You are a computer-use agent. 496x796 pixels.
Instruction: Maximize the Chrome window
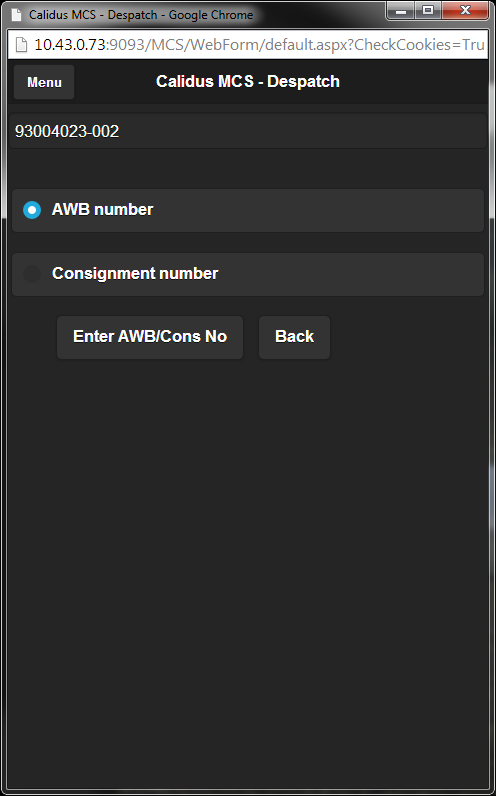coord(428,10)
